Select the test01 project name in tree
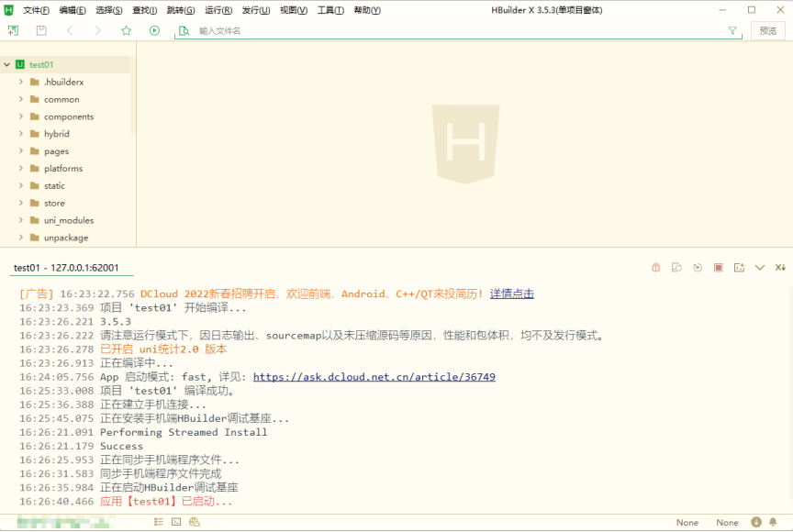The width and height of the screenshot is (793, 532). [x=41, y=65]
